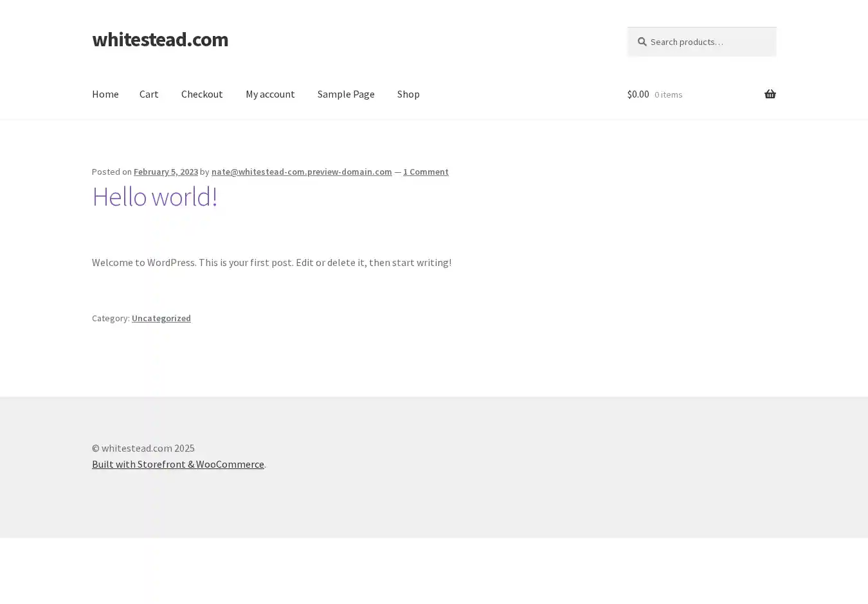Select the Uncategorized category link
This screenshot has width=868, height=604.
tap(161, 318)
